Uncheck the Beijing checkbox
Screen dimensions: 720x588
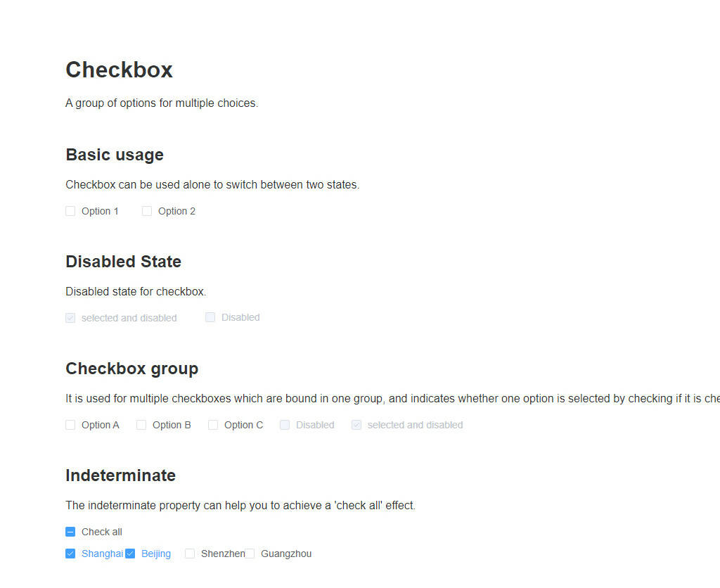[130, 554]
